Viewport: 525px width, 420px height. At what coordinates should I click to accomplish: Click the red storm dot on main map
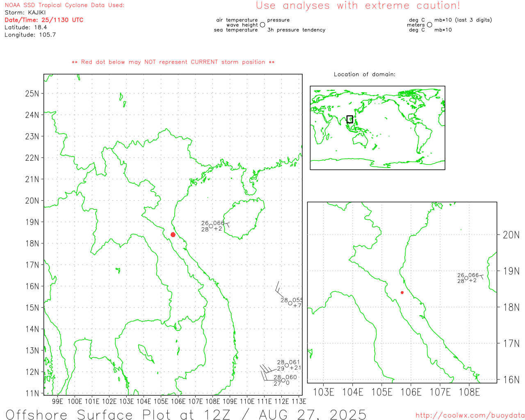(x=173, y=235)
